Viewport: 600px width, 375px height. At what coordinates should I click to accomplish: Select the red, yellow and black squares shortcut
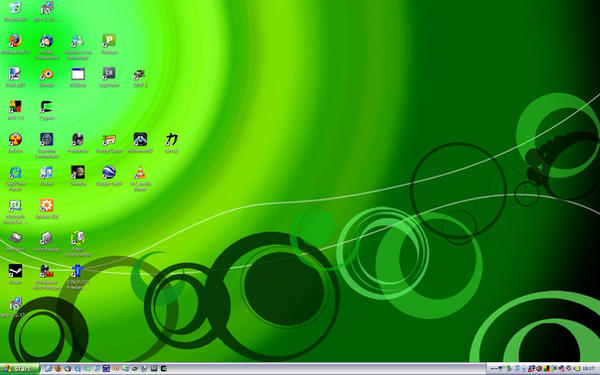15,107
